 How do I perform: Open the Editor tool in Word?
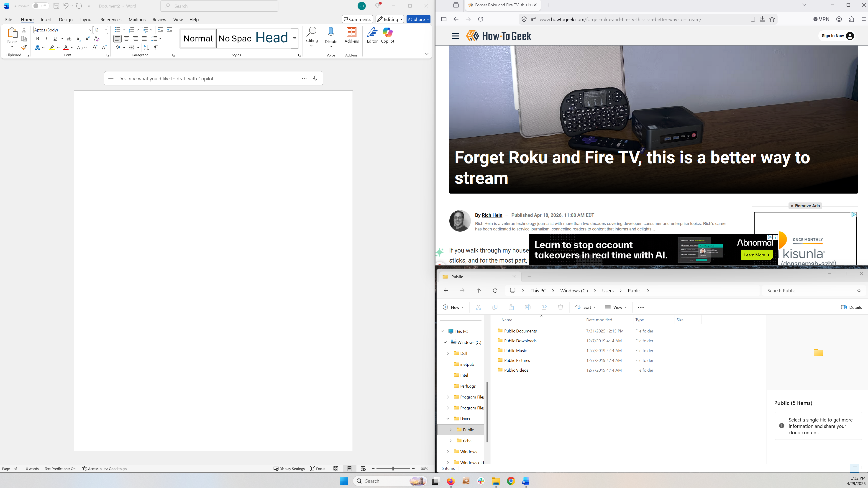[372, 35]
